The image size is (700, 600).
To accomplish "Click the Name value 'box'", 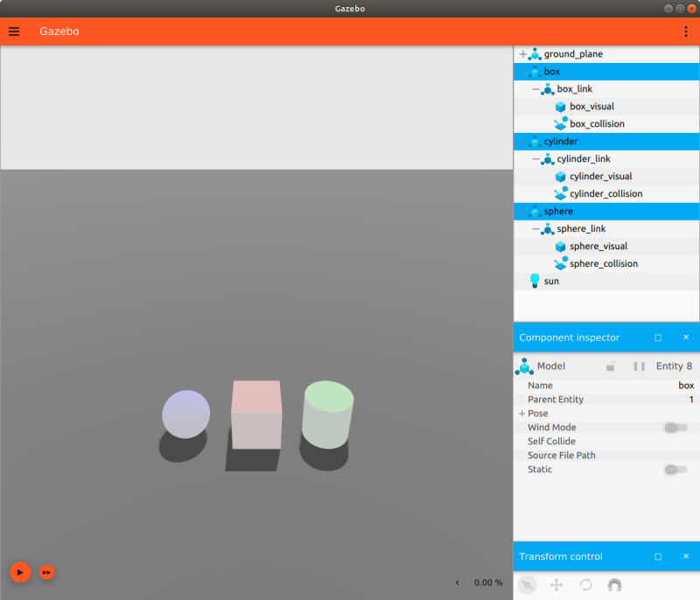I will (x=686, y=386).
